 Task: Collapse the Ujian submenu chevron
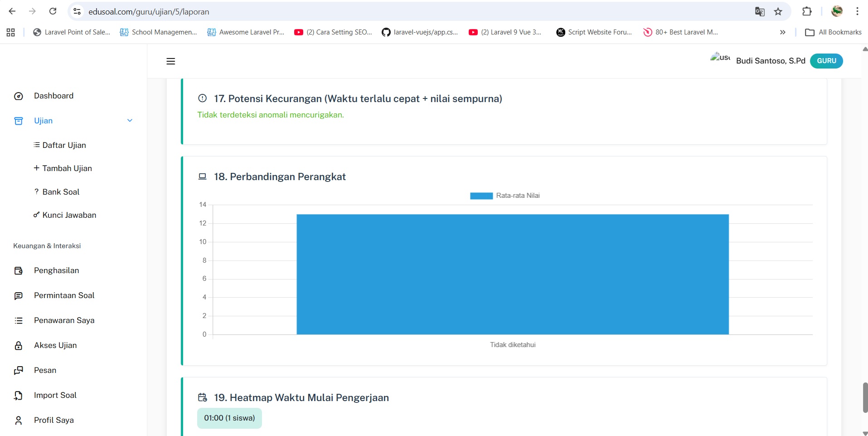pos(130,121)
